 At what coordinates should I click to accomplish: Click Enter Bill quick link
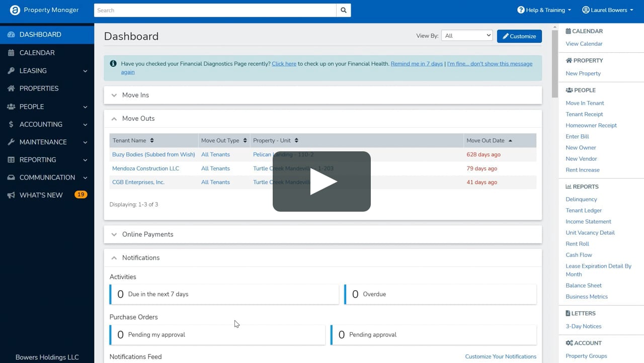pos(577,136)
